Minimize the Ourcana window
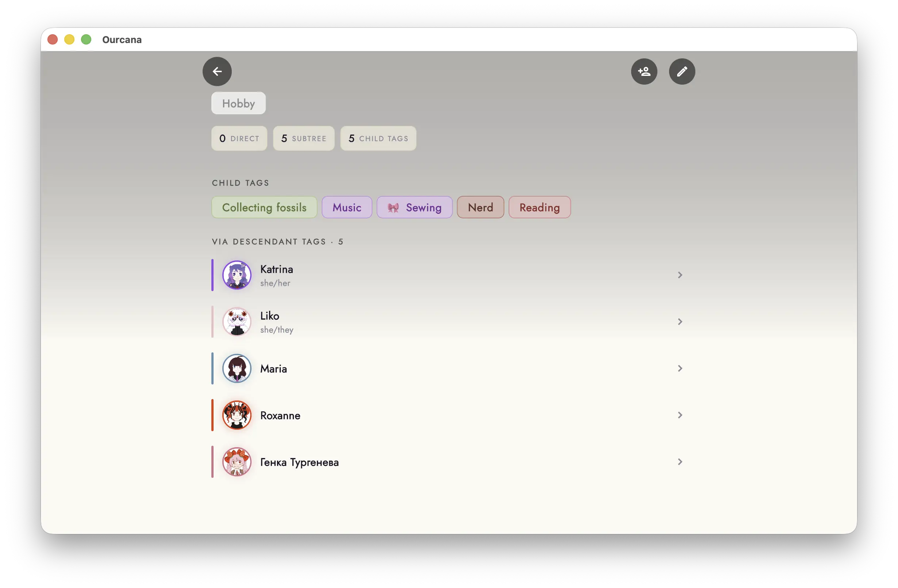 tap(69, 39)
